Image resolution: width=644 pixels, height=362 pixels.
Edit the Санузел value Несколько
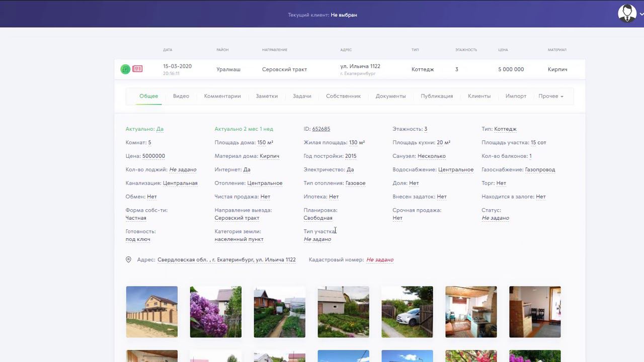point(432,156)
